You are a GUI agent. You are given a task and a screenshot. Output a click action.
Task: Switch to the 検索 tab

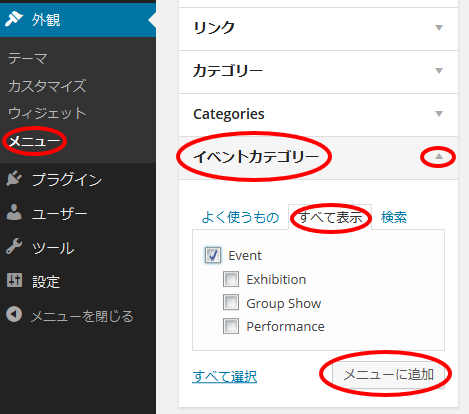click(x=394, y=217)
